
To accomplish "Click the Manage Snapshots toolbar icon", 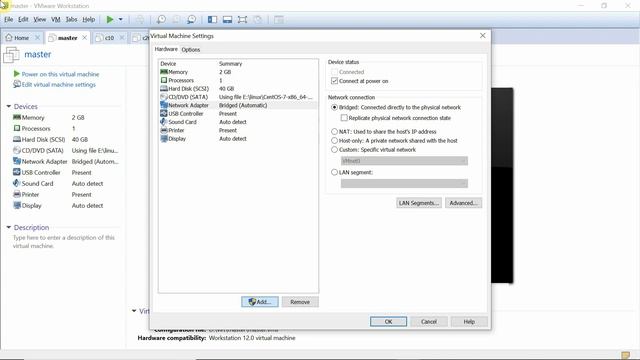I will 191,19.
